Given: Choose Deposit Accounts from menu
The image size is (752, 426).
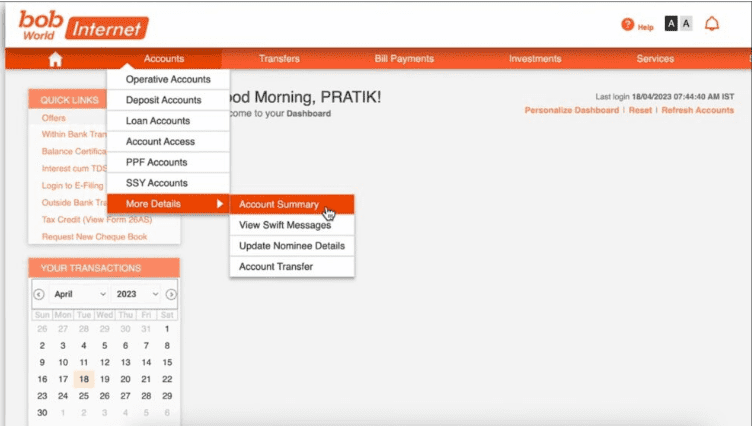Looking at the screenshot, I should click(x=168, y=100).
